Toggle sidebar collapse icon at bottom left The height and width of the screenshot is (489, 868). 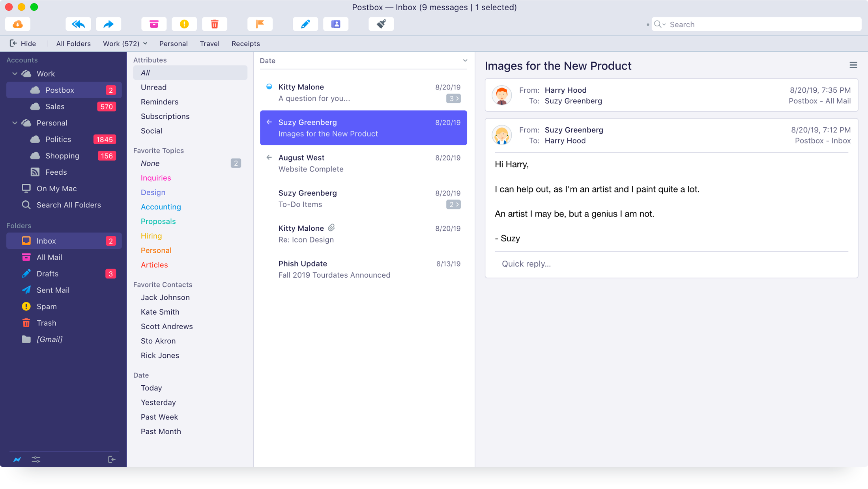point(112,459)
